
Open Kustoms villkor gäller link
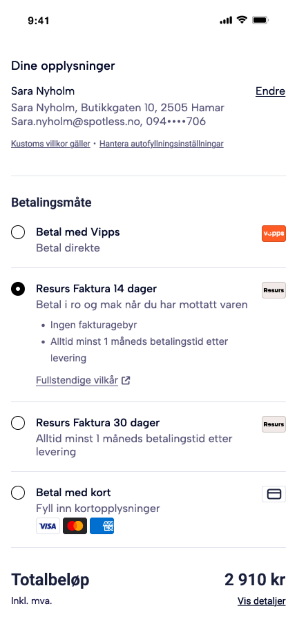coord(50,144)
